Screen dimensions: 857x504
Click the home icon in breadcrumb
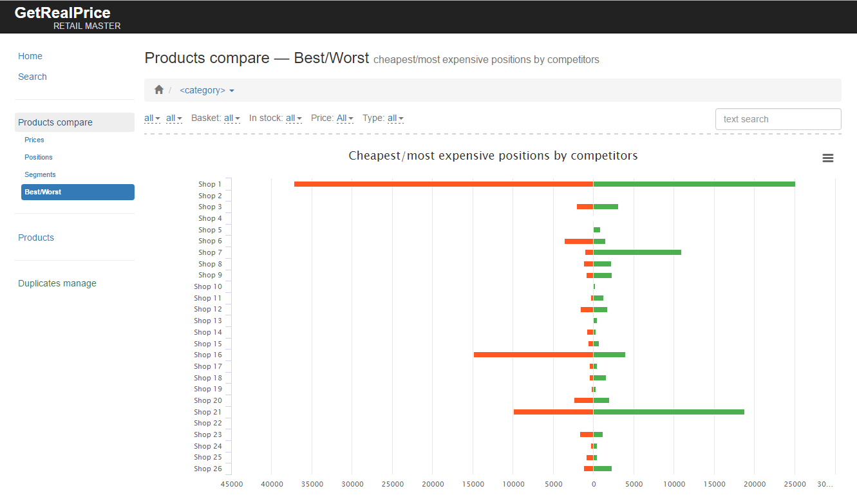159,90
